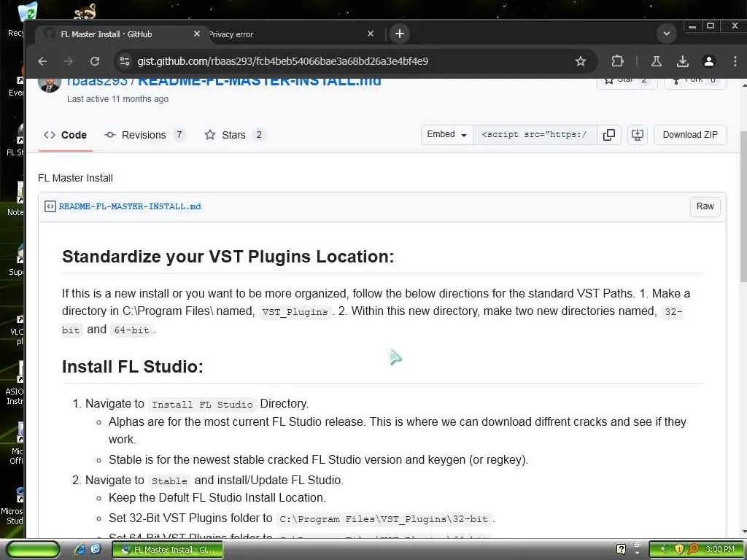The width and height of the screenshot is (747, 560).
Task: View the Raw file
Action: (705, 206)
